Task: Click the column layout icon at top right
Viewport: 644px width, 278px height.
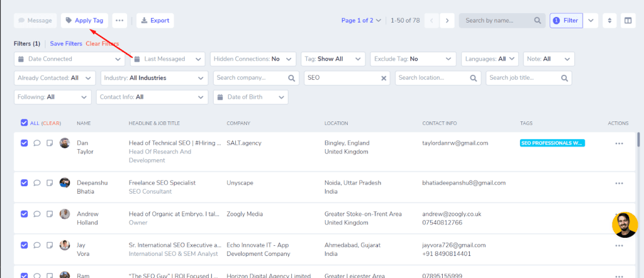Action: (628, 21)
